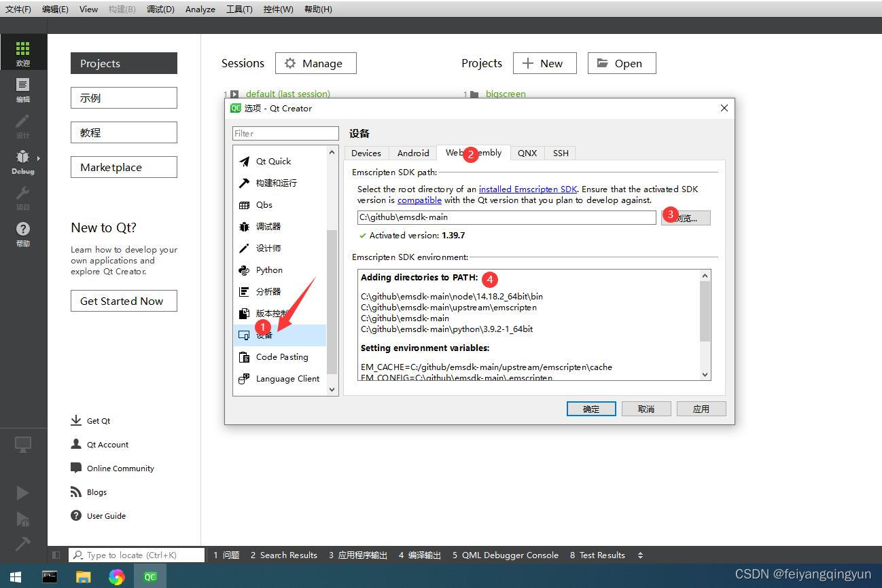This screenshot has width=882, height=588.
Task: Click the Qt Creator taskbar icon
Action: coord(150,576)
